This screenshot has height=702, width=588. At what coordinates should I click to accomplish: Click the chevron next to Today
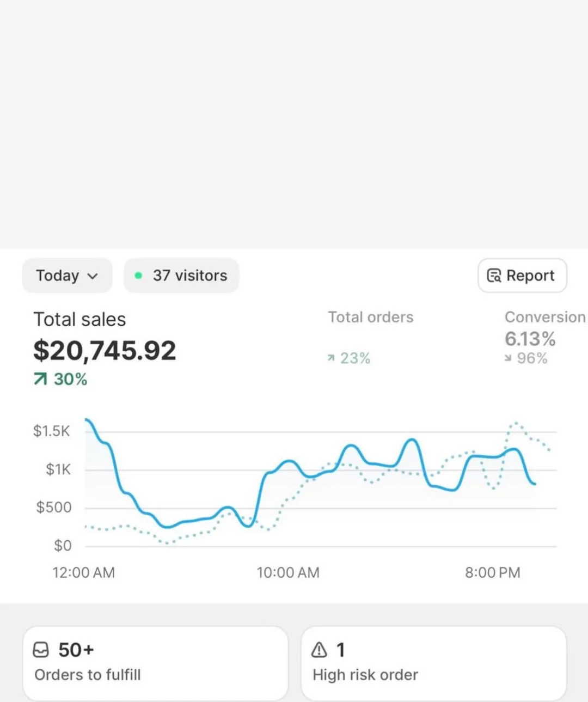point(93,276)
